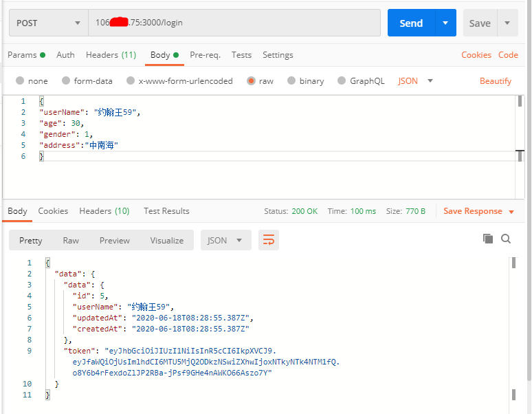Open the Params request tab
Image resolution: width=532 pixels, height=414 pixels.
point(26,55)
